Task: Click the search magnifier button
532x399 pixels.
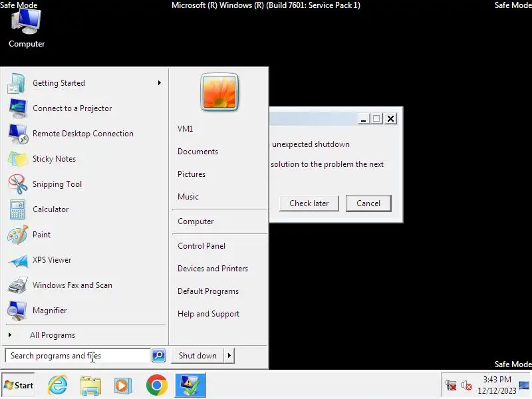Action: [158, 356]
